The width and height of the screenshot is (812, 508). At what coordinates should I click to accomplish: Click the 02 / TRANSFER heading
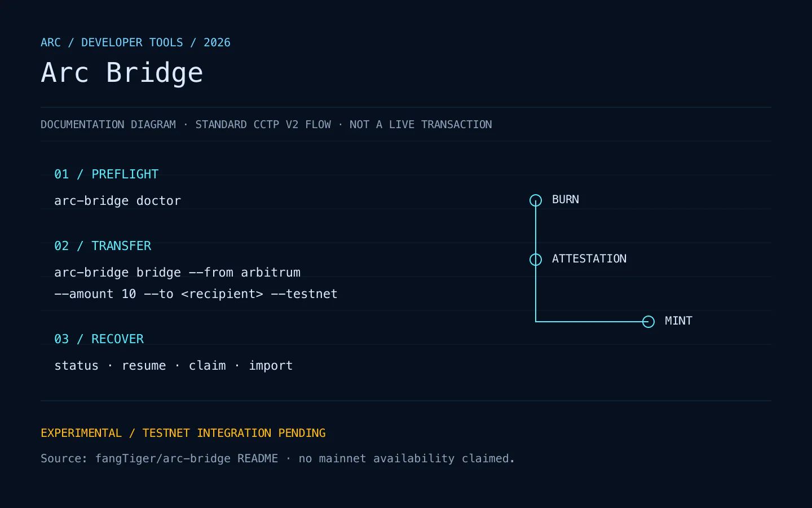coord(103,246)
